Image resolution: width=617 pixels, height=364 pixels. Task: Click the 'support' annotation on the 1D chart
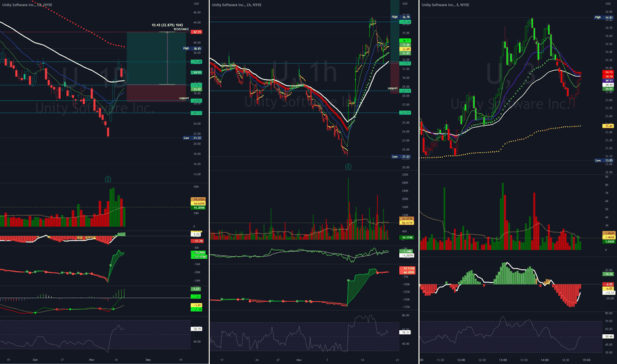tap(184, 98)
